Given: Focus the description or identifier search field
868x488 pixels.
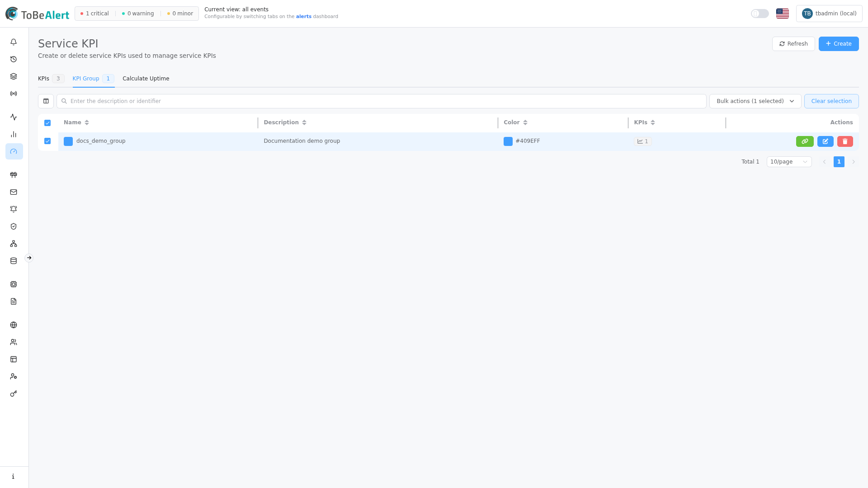Looking at the screenshot, I should [x=381, y=101].
